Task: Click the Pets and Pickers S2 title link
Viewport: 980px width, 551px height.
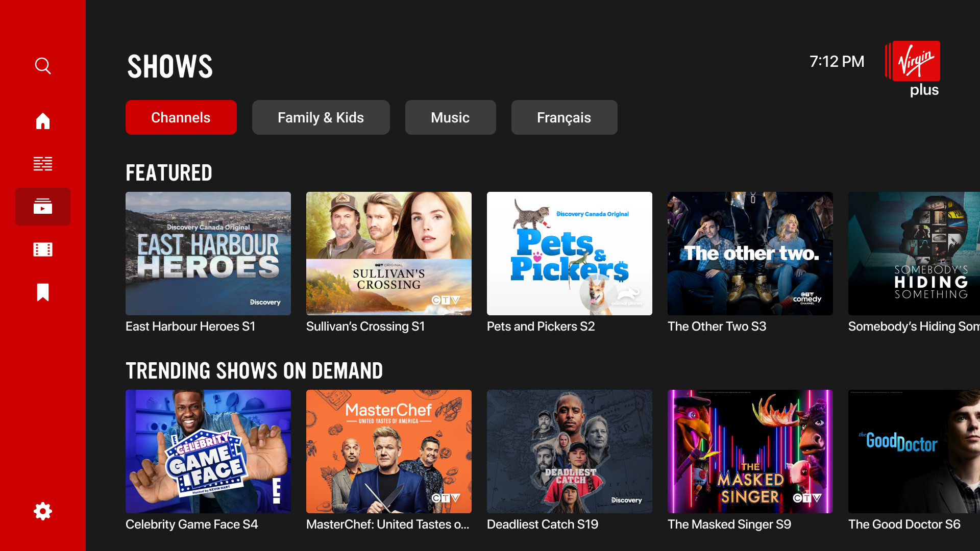Action: coord(541,327)
